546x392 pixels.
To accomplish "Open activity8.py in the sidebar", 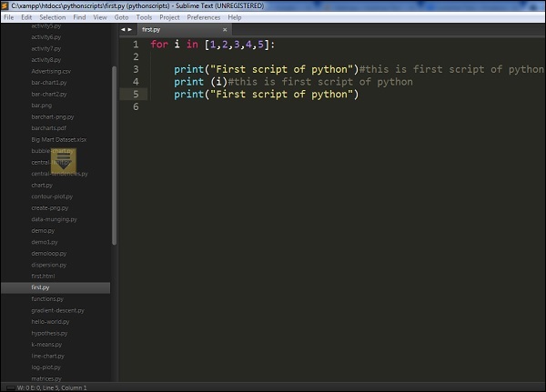I will tap(46, 60).
